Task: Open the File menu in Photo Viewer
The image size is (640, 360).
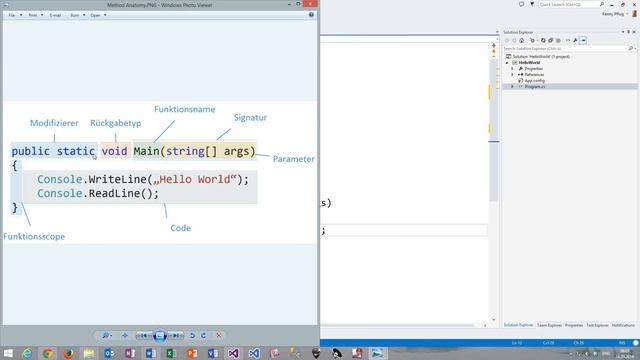Action: (15, 15)
